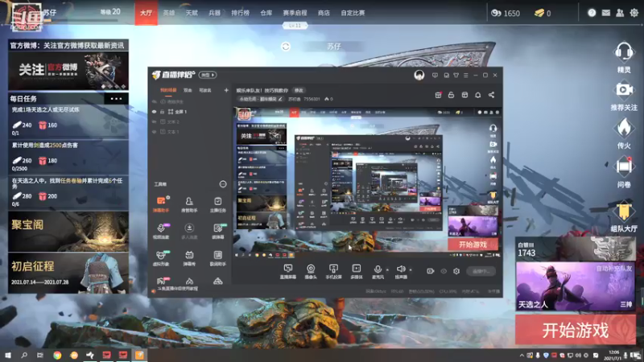Click 开始游戏 start game button
The image size is (644, 362).
click(576, 330)
